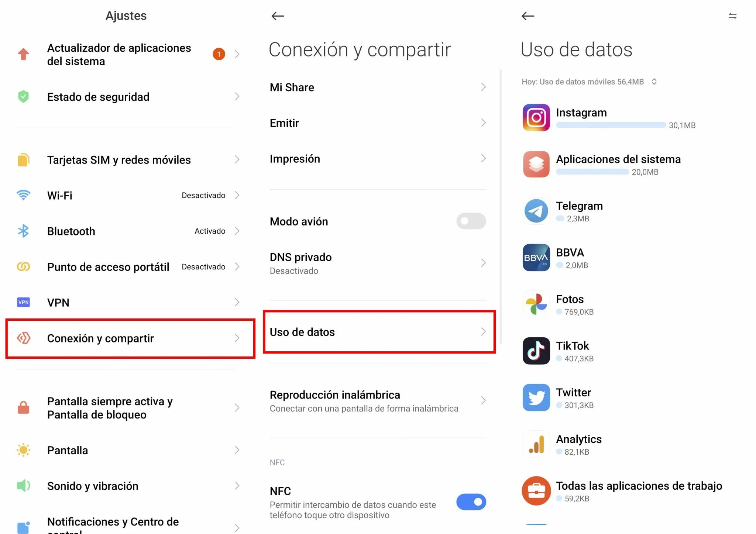Open Mi Share chevron arrow
The image size is (756, 534).
pos(483,87)
